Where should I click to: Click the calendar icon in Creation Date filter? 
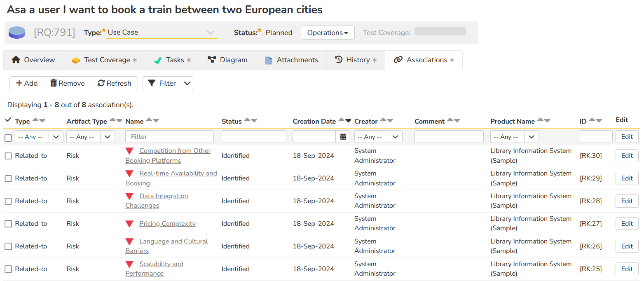pos(343,137)
